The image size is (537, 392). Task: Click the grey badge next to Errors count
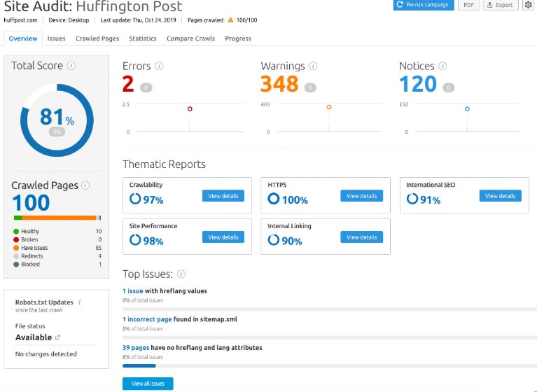click(146, 87)
